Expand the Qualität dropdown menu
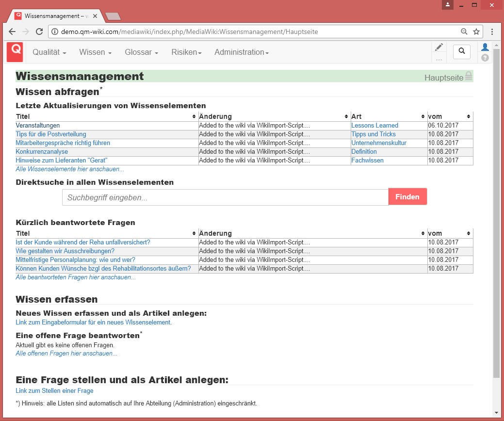The height and width of the screenshot is (421, 504). pyautogui.click(x=49, y=52)
